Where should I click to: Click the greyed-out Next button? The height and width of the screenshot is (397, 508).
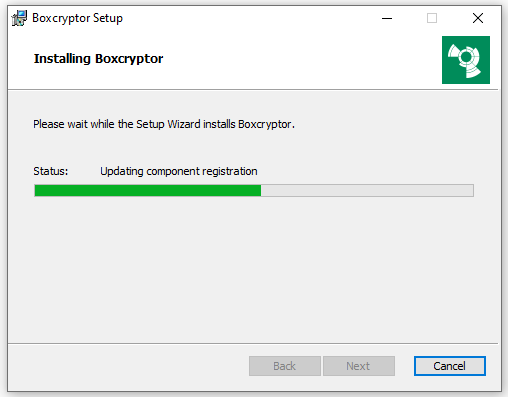359,366
